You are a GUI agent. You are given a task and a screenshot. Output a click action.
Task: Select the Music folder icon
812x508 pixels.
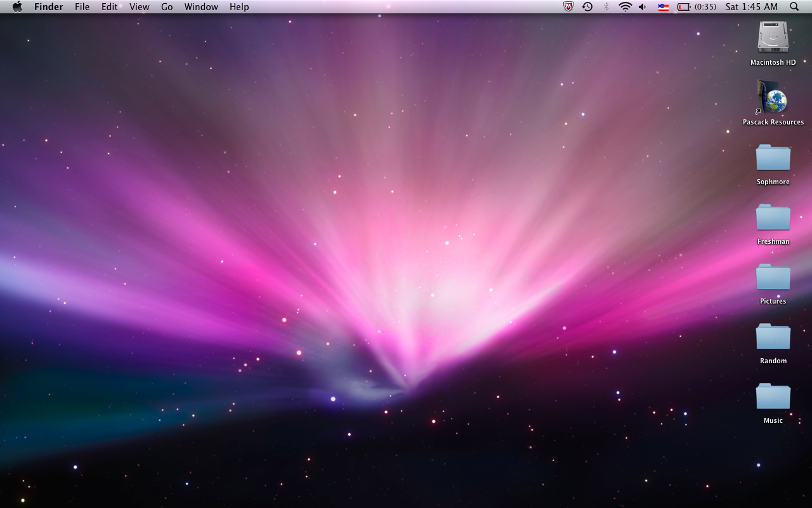[773, 396]
